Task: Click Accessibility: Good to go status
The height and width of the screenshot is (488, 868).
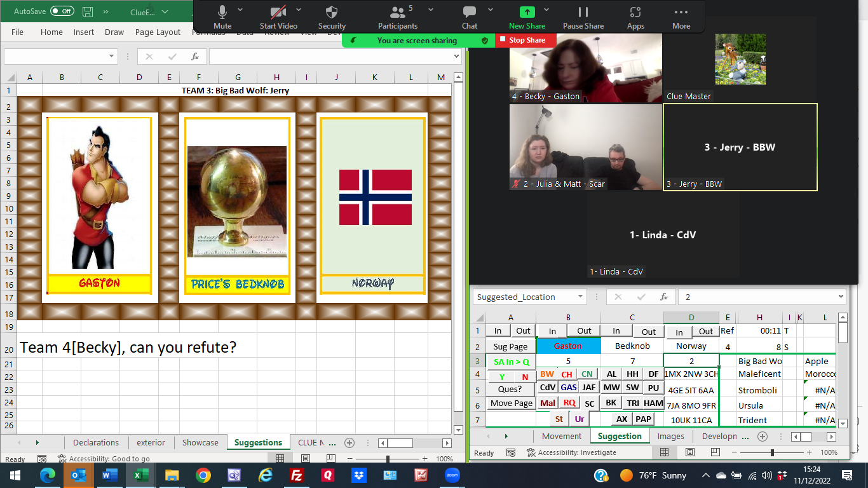Action: click(x=104, y=459)
